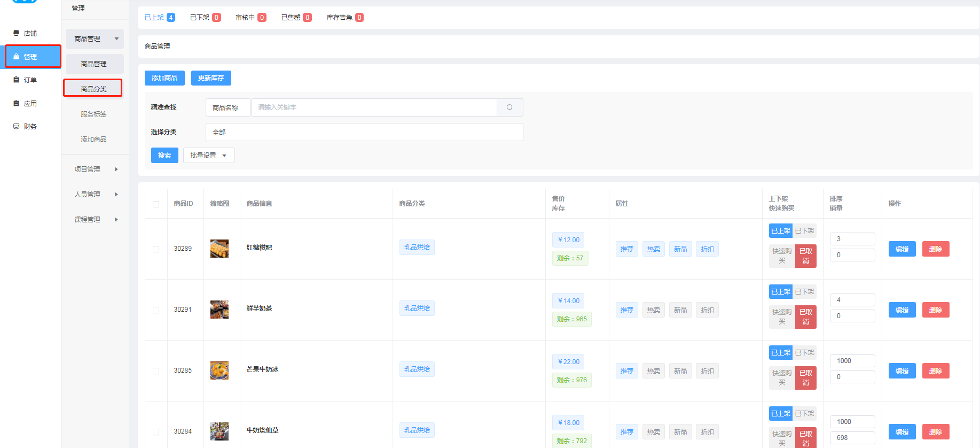The height and width of the screenshot is (448, 980).
Task: Toggle 新品 attribute for 芒果牛奶冰
Action: point(680,371)
